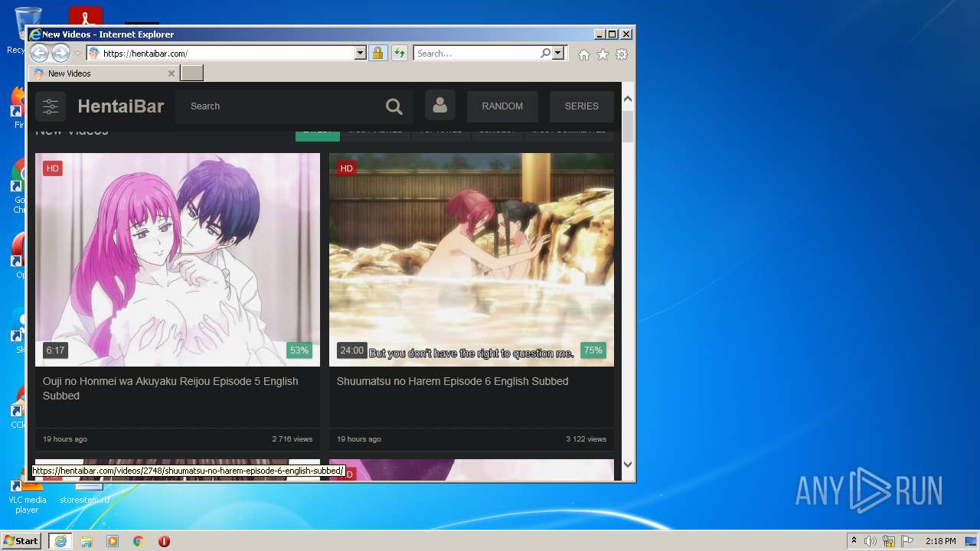The height and width of the screenshot is (551, 980).
Task: Click the 53% rating badge
Action: pos(299,350)
